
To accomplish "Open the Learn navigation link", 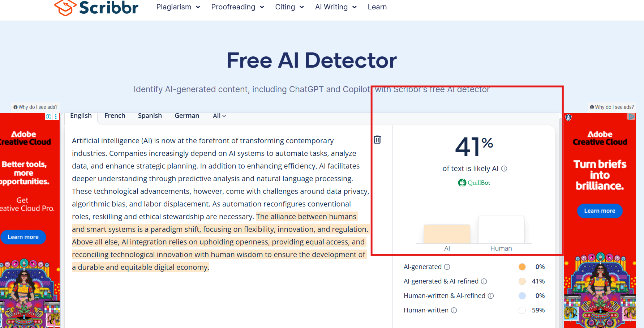I will click(x=377, y=7).
